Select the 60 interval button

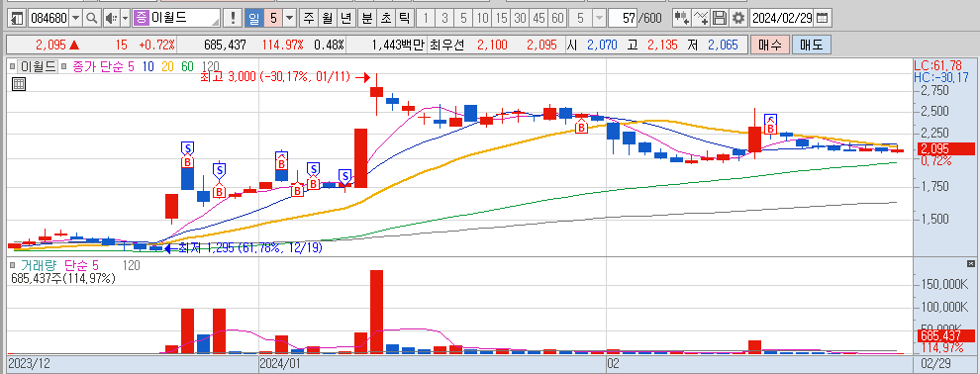click(557, 18)
